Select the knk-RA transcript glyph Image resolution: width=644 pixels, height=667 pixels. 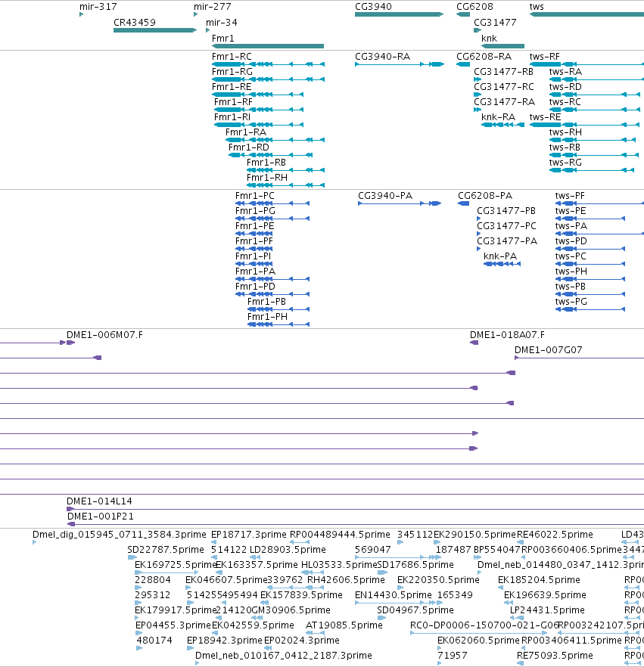(502, 125)
